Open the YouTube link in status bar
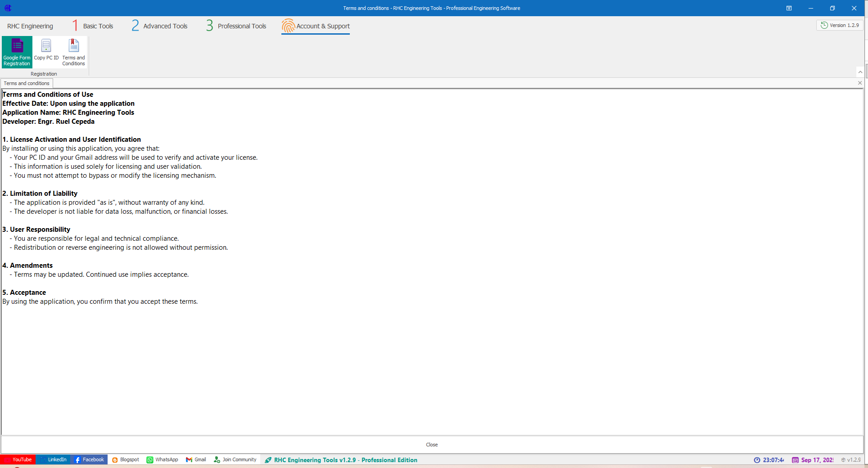 click(x=18, y=459)
